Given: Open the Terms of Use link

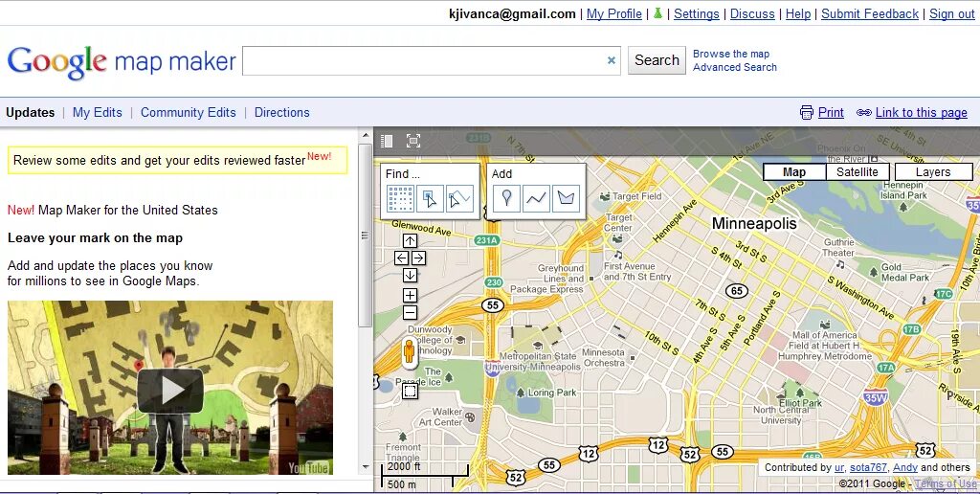Looking at the screenshot, I should tap(946, 483).
